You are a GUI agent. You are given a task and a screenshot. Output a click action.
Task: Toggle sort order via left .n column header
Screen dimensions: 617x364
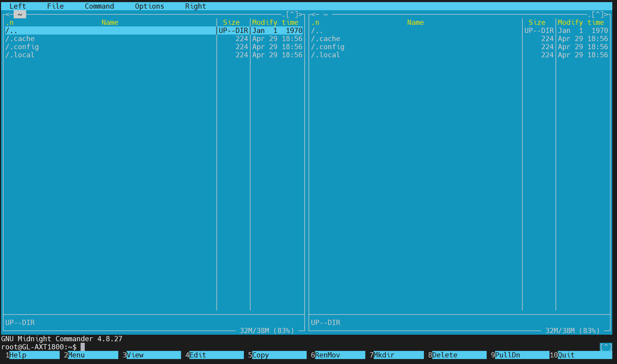click(10, 23)
